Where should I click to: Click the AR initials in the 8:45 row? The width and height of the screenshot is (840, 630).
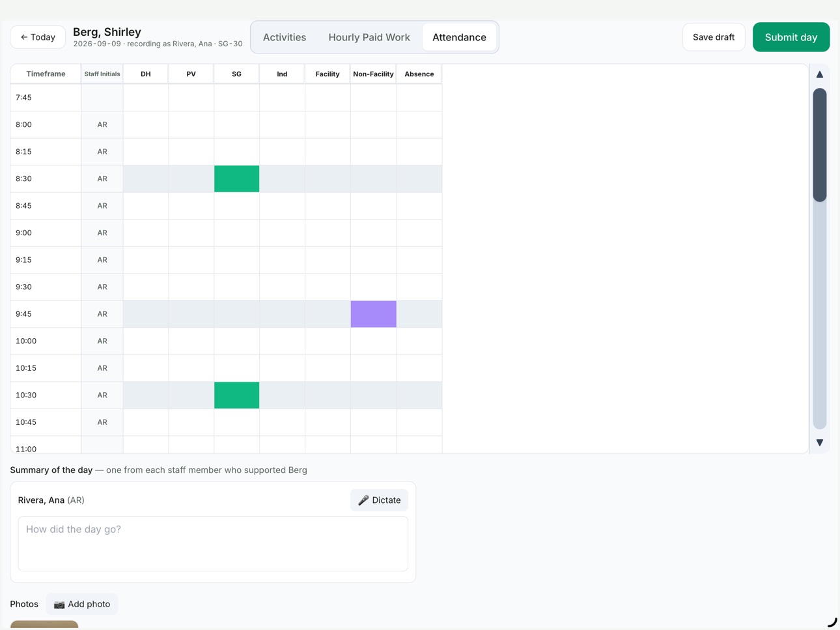coord(102,206)
